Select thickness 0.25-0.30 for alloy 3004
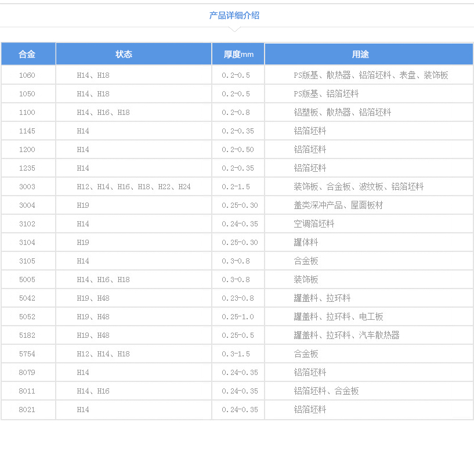Viewport: 474px width, 476px height. click(x=237, y=205)
